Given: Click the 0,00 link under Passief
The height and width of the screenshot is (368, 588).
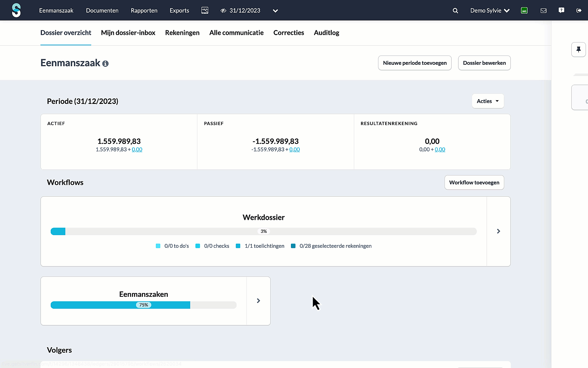Looking at the screenshot, I should (x=294, y=150).
